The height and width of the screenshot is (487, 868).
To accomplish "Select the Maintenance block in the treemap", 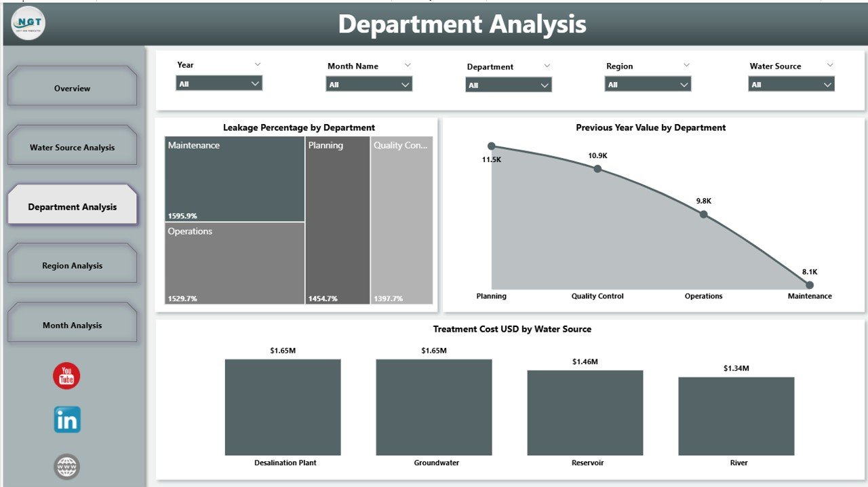I will [x=234, y=180].
